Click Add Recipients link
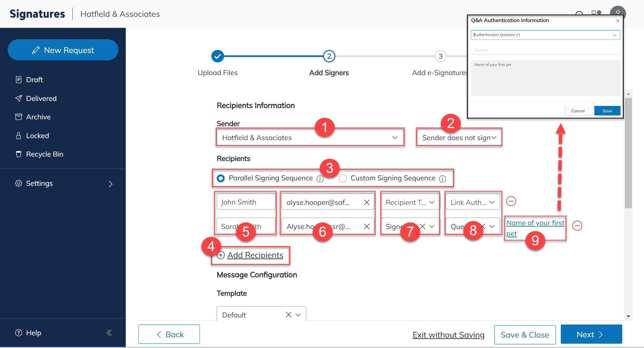This screenshot has height=348, width=644. (255, 255)
